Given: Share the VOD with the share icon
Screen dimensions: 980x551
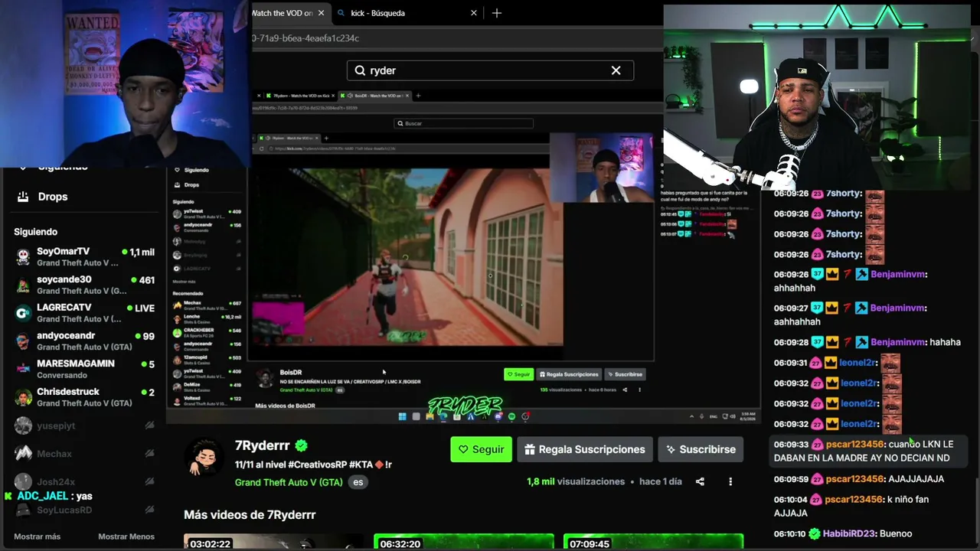Looking at the screenshot, I should coord(700,481).
